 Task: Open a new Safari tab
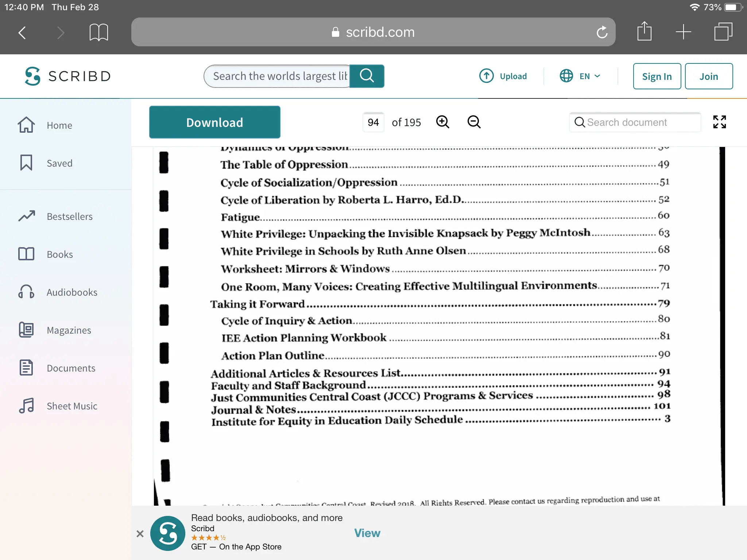pyautogui.click(x=683, y=32)
